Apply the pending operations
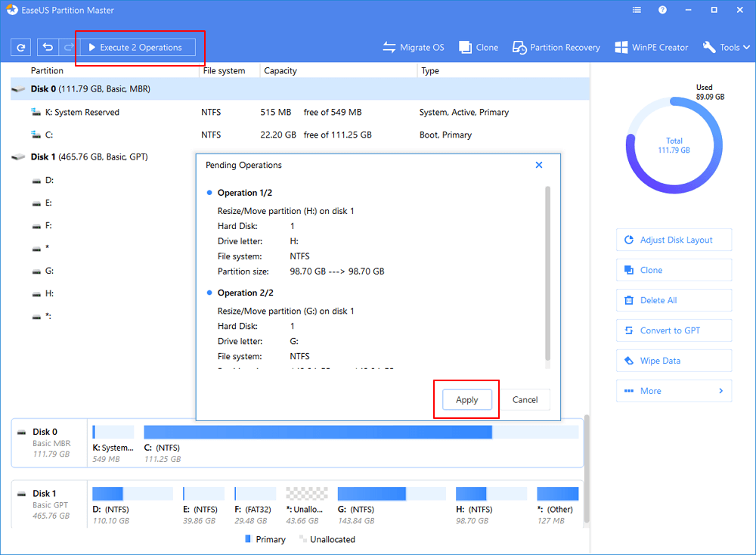The width and height of the screenshot is (756, 555). click(x=466, y=400)
